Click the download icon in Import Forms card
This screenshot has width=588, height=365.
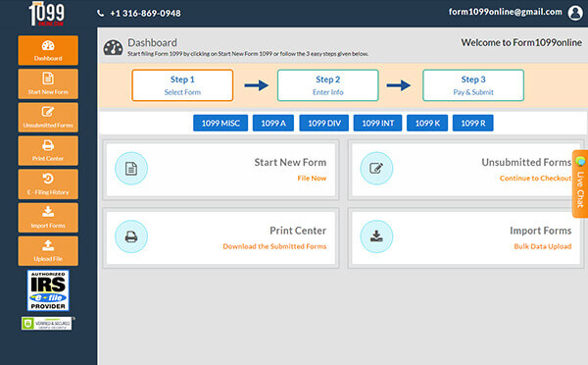376,236
